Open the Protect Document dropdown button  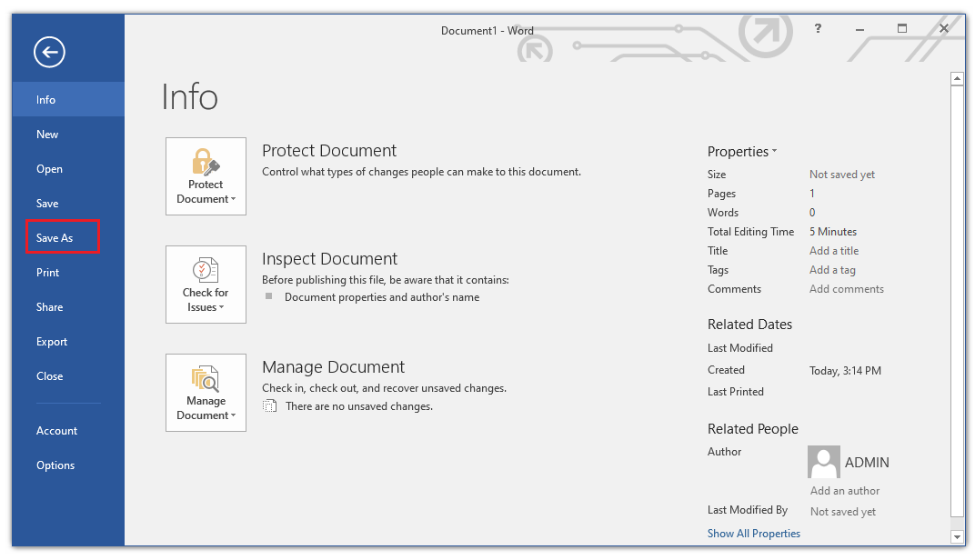tap(206, 176)
